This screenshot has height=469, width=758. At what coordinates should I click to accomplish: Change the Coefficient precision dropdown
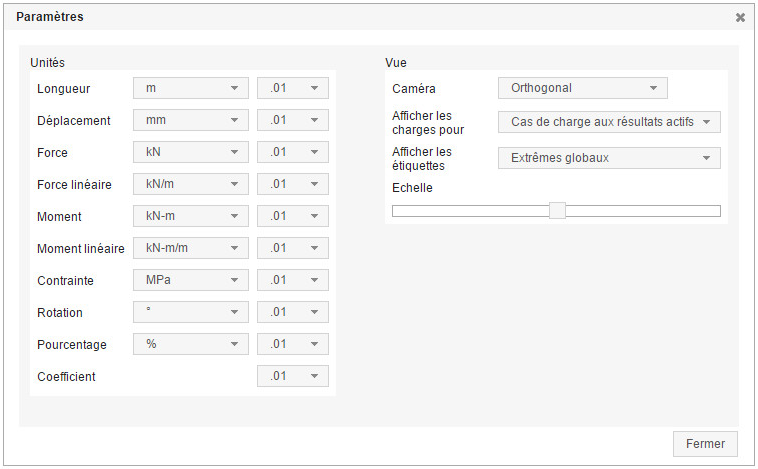(x=292, y=376)
